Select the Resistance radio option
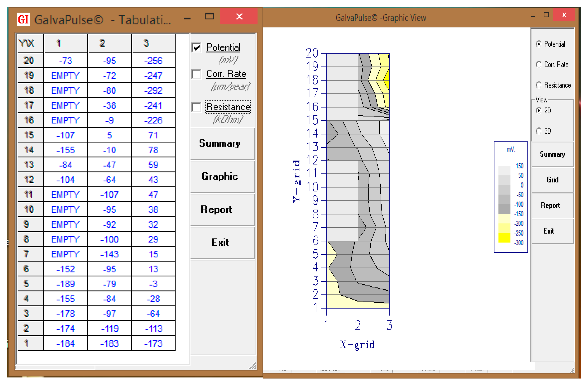This screenshot has height=385, width=588. tap(539, 85)
